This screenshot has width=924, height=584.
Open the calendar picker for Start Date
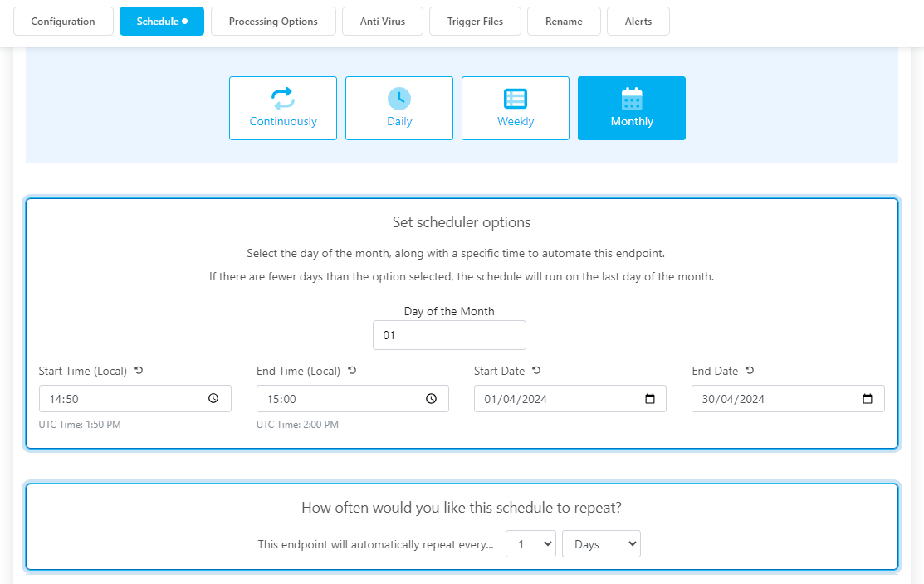tap(650, 399)
